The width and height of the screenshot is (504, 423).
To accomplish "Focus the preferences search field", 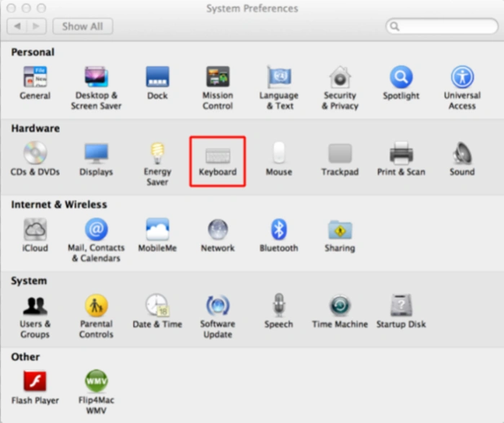I will pos(442,27).
